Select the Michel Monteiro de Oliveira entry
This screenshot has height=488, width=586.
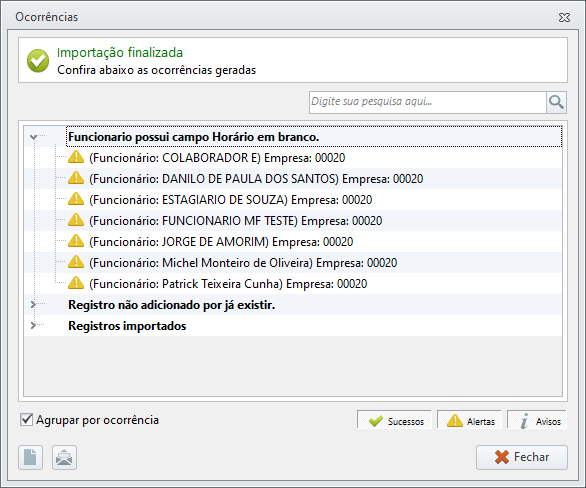[243, 263]
